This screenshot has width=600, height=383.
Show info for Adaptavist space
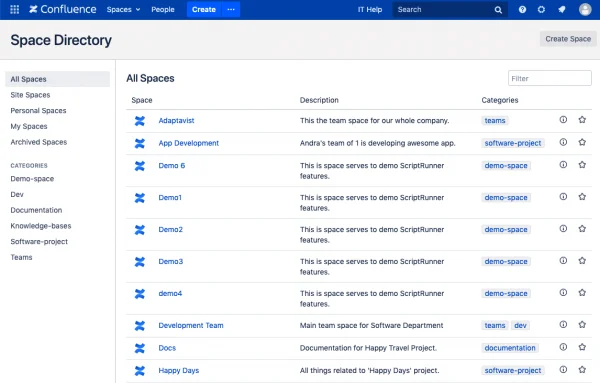(x=563, y=120)
